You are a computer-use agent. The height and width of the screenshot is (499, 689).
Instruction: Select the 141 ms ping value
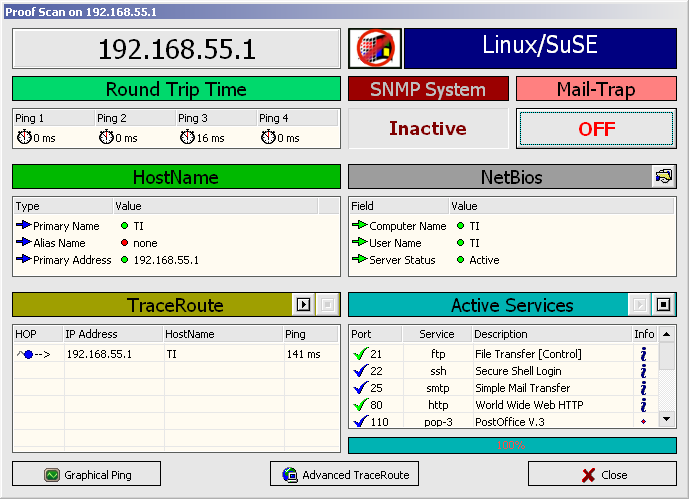pyautogui.click(x=304, y=354)
